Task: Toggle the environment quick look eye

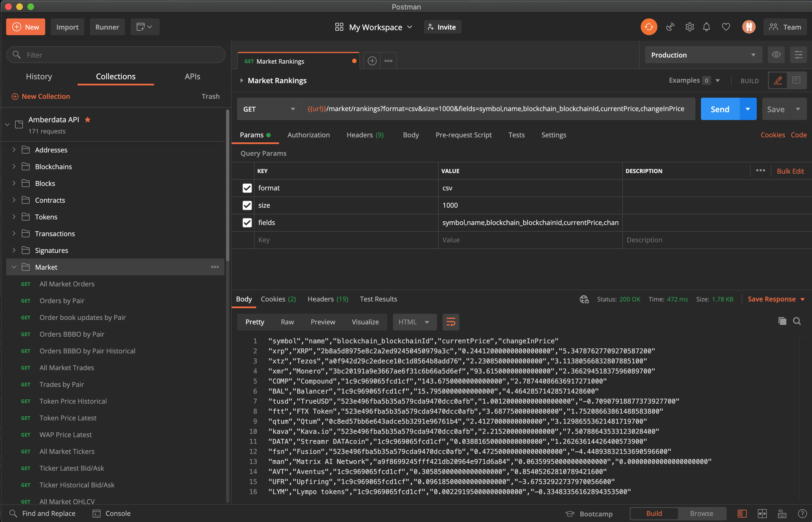Action: click(776, 55)
